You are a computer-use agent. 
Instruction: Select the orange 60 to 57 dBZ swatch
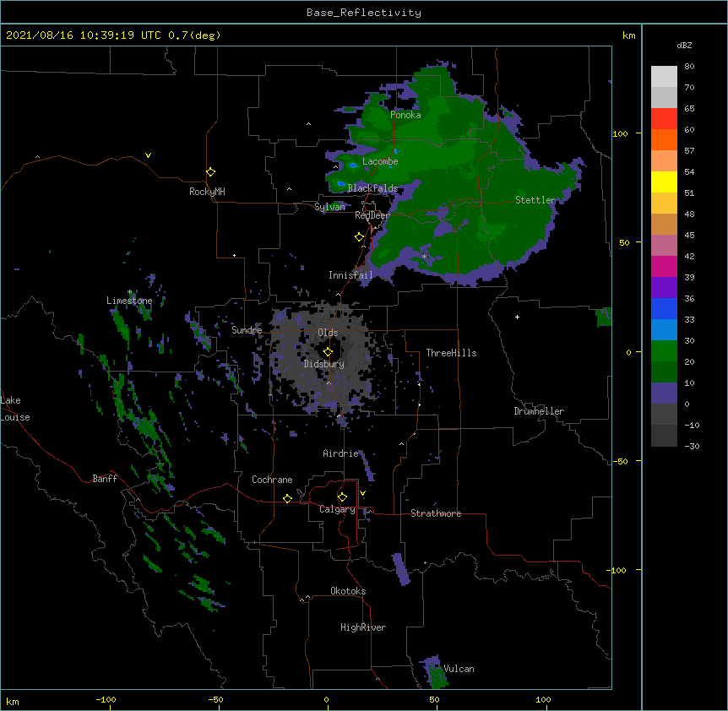pyautogui.click(x=664, y=139)
